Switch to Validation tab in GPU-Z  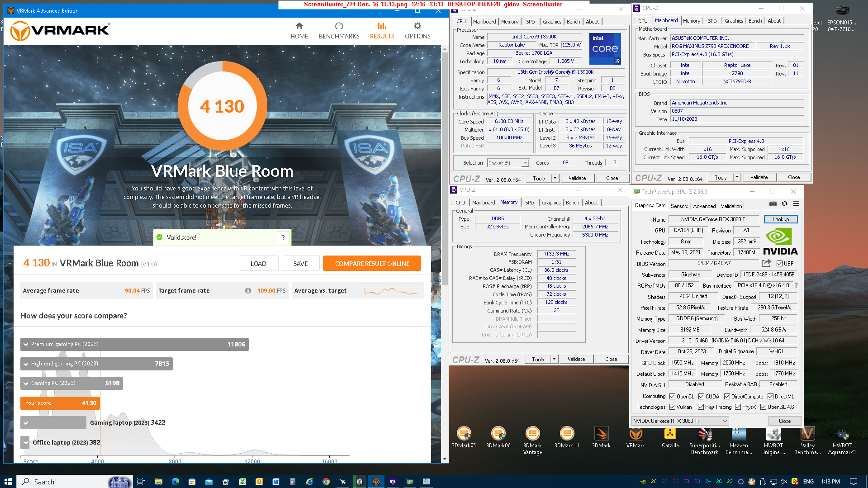coord(731,206)
